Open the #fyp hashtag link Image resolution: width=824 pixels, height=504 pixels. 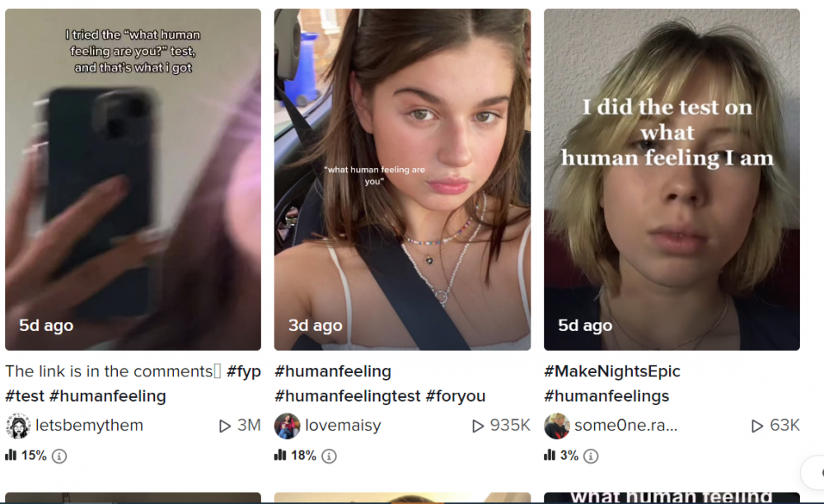(243, 371)
